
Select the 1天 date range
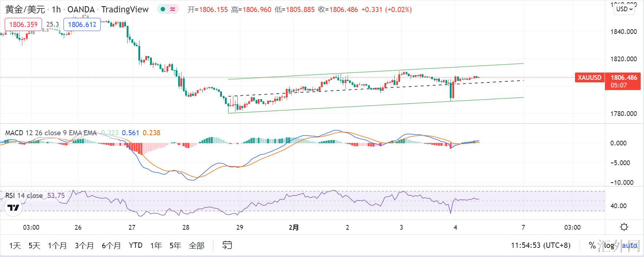click(15, 245)
